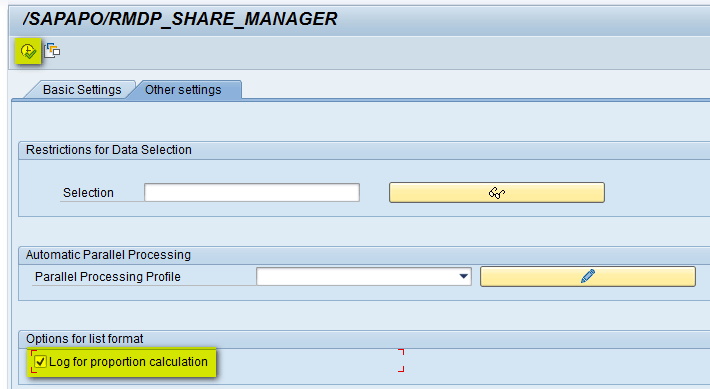This screenshot has width=710, height=389.
Task: Click the pencil icon to edit profile
Action: click(588, 276)
